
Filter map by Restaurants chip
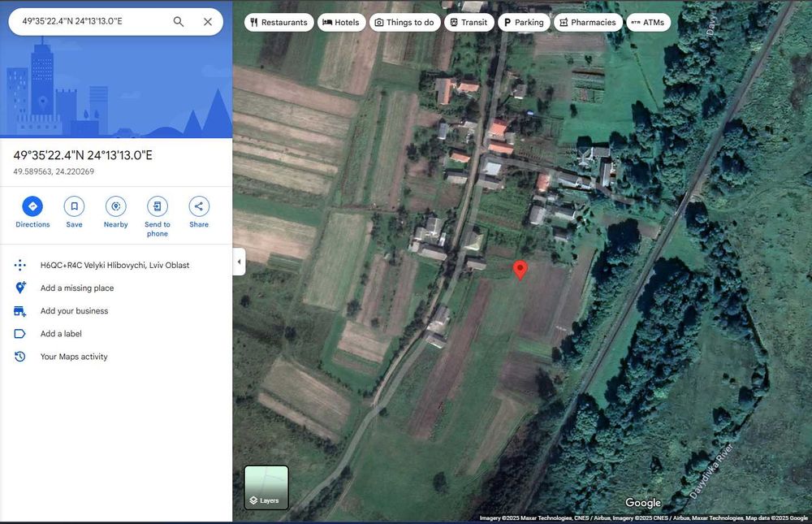pos(279,22)
